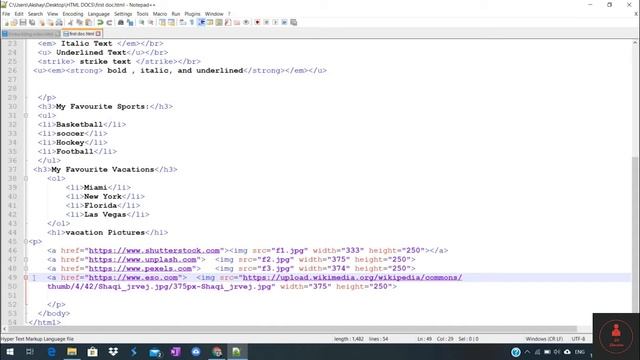Open File Explorer from the taskbar
The width and height of the screenshot is (640, 360).
tap(72, 351)
